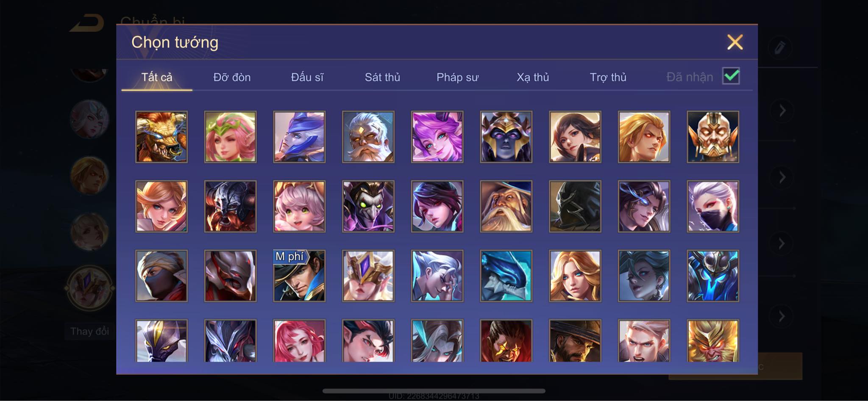Select the hero tagged "M phí"
Viewport: 868px width, 401px height.
click(x=299, y=276)
